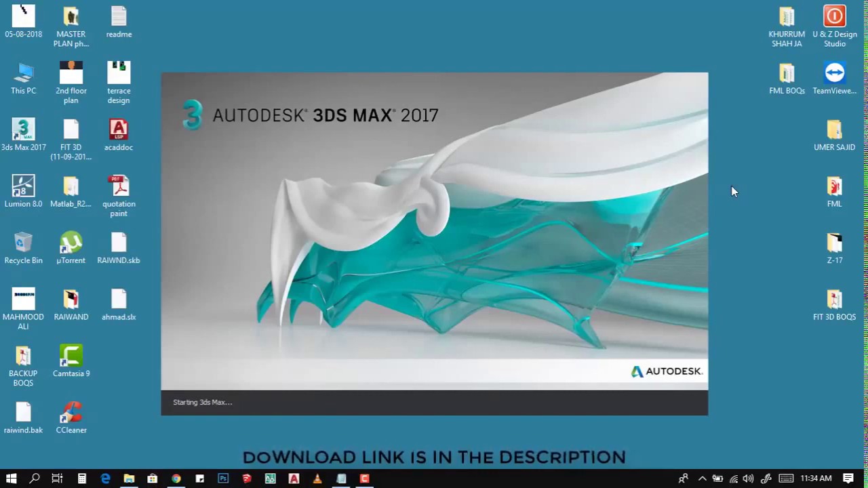The image size is (868, 488).
Task: Show hidden system tray icons
Action: (x=702, y=479)
